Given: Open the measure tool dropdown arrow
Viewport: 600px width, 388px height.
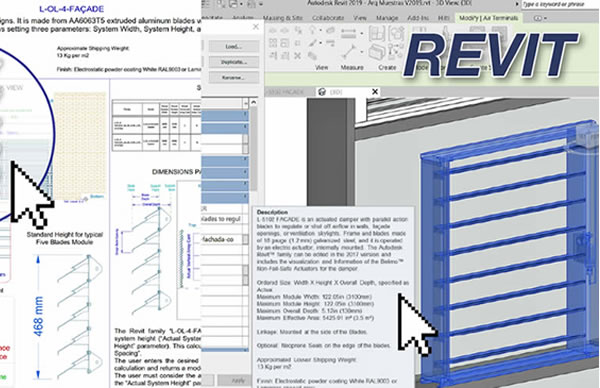Looking at the screenshot, I should pos(362,52).
